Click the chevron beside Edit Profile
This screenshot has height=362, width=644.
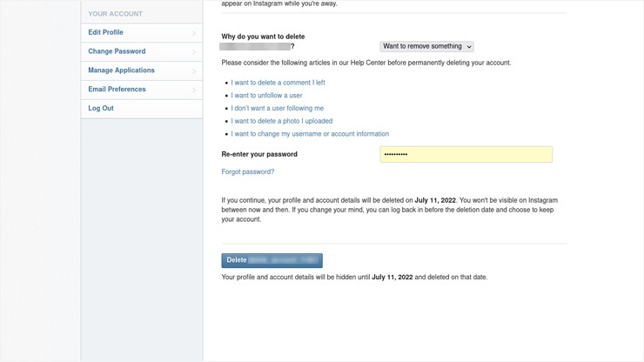[x=194, y=33]
